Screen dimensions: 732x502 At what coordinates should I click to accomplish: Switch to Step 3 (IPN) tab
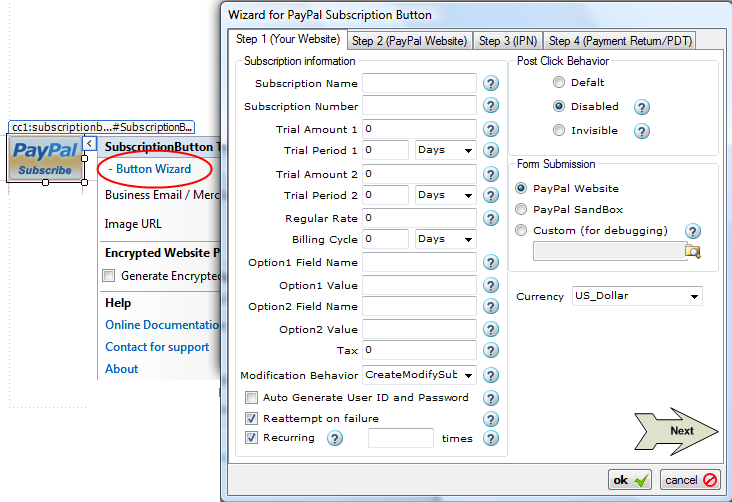click(508, 41)
